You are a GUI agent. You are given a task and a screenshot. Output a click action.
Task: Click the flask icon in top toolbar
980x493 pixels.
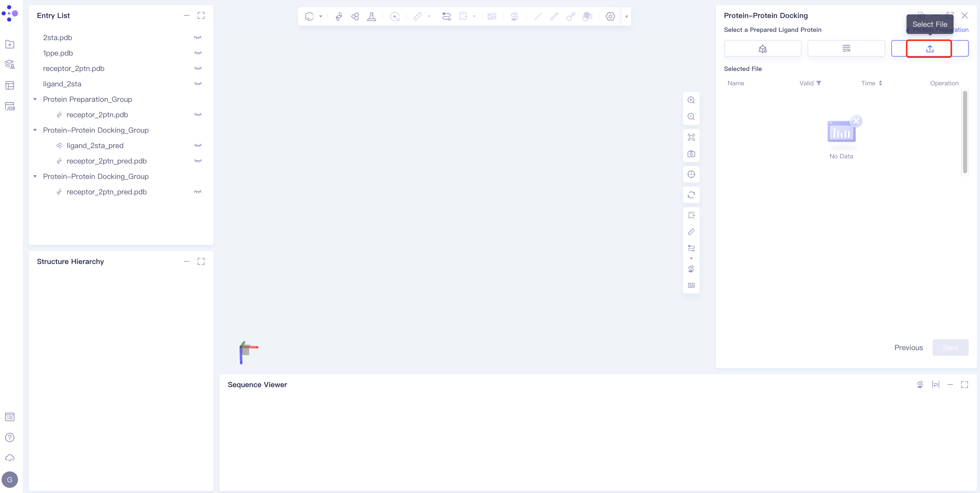coord(371,16)
